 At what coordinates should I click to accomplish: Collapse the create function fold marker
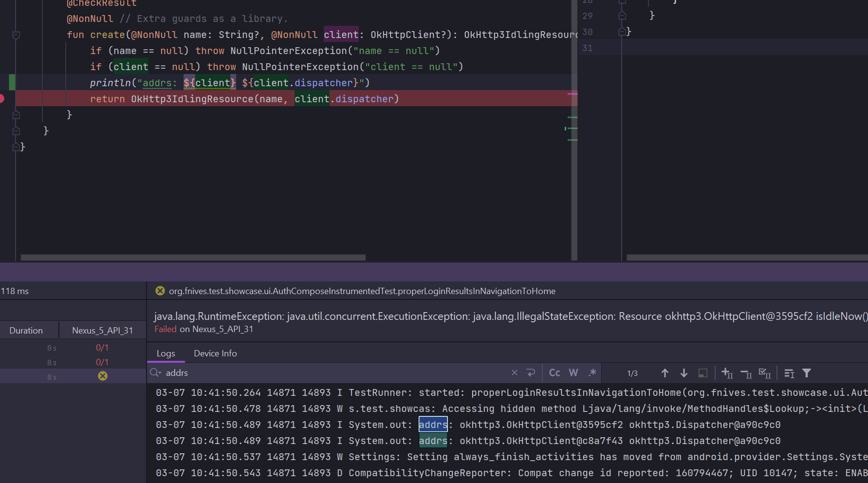click(x=16, y=35)
